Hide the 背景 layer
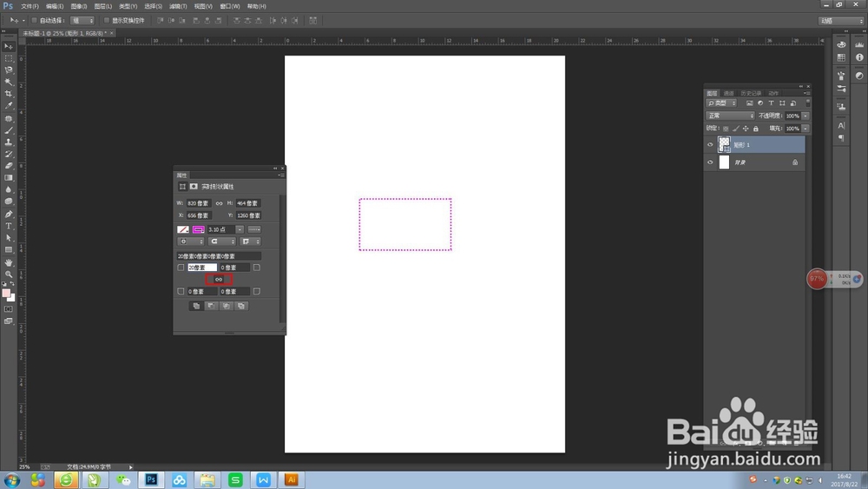 [710, 162]
